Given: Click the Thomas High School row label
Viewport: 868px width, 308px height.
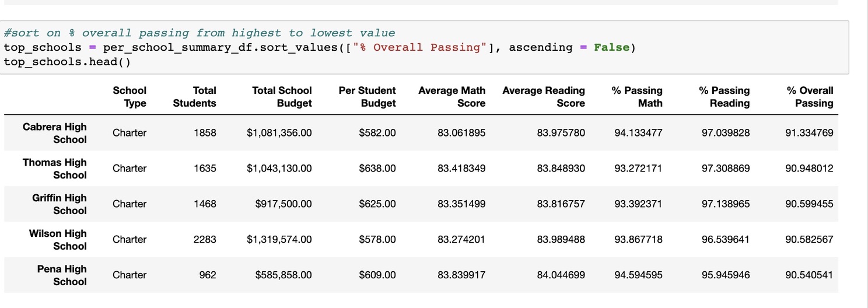Looking at the screenshot, I should click(55, 169).
